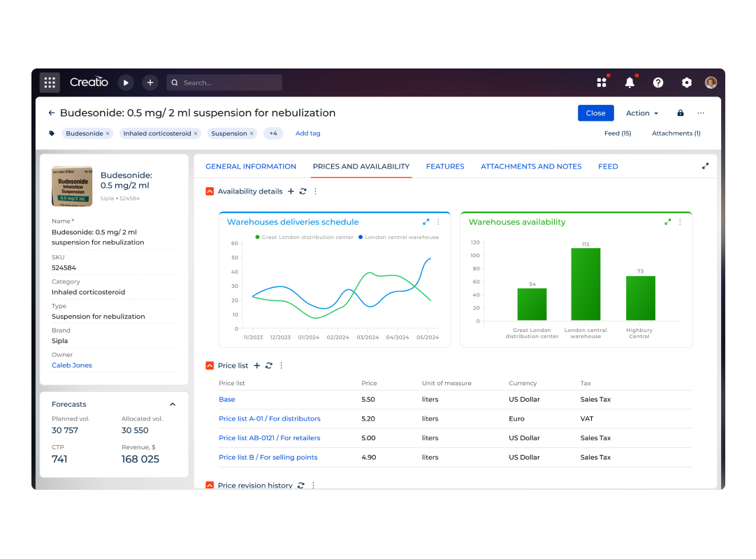Expand Warehouses deliveries schedule chart fullscreen
The image size is (756, 559).
426,222
